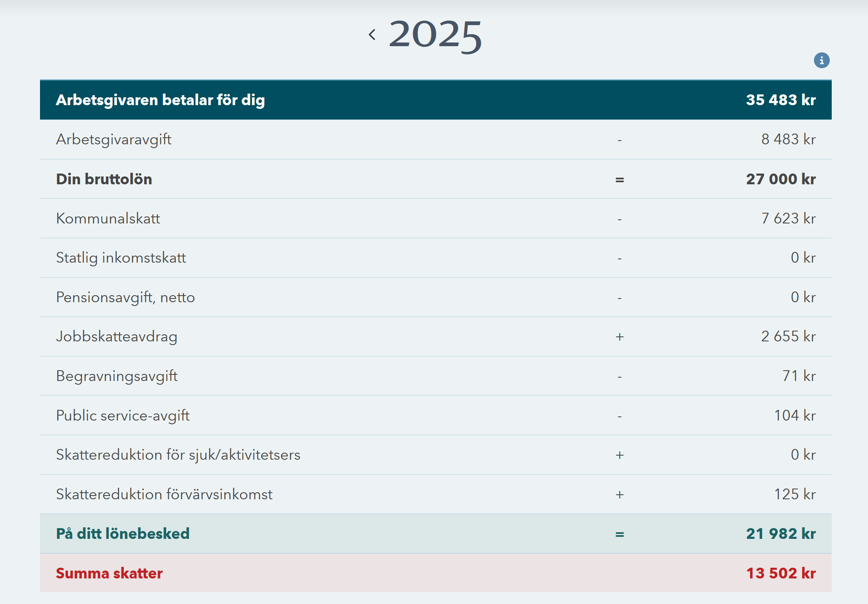Select 0 kr in Pensionsavgift row
Viewport: 868px width, 604px height.
tap(803, 297)
